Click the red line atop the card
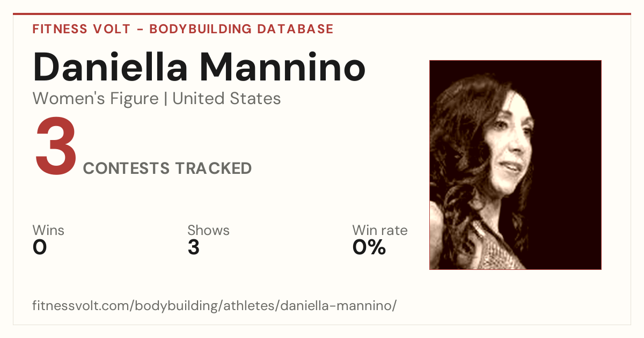 322,14
